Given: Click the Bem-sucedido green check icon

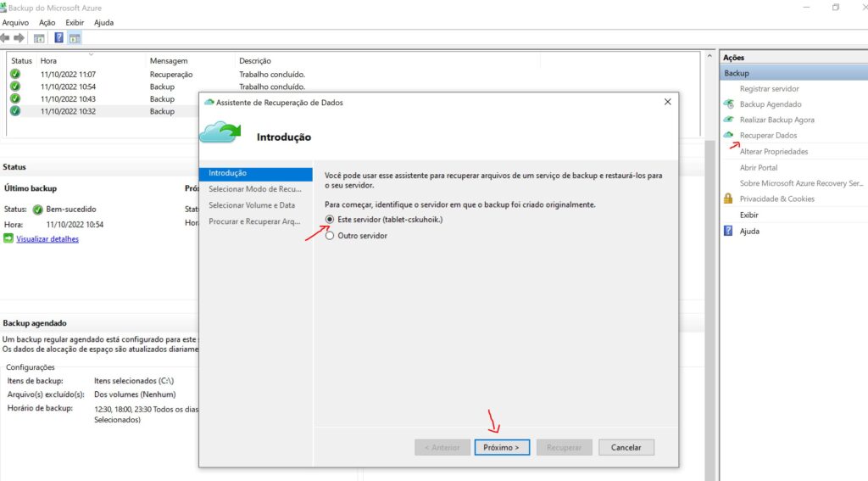Looking at the screenshot, I should [37, 210].
